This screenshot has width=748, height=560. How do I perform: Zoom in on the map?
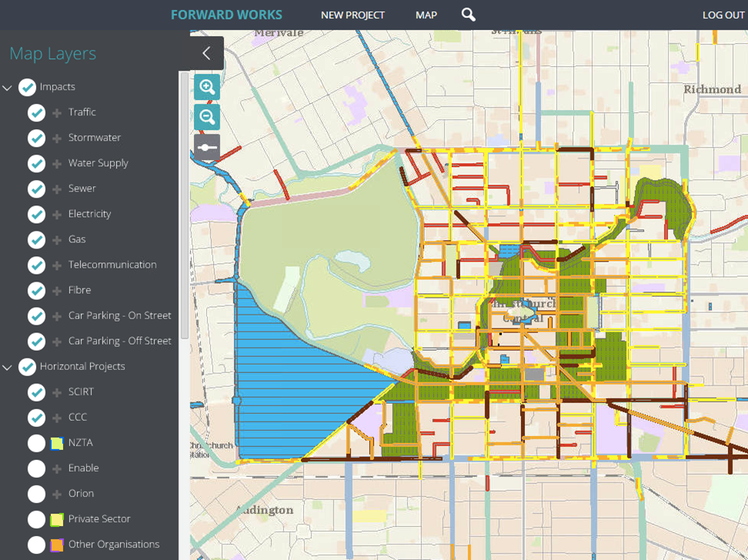[207, 87]
